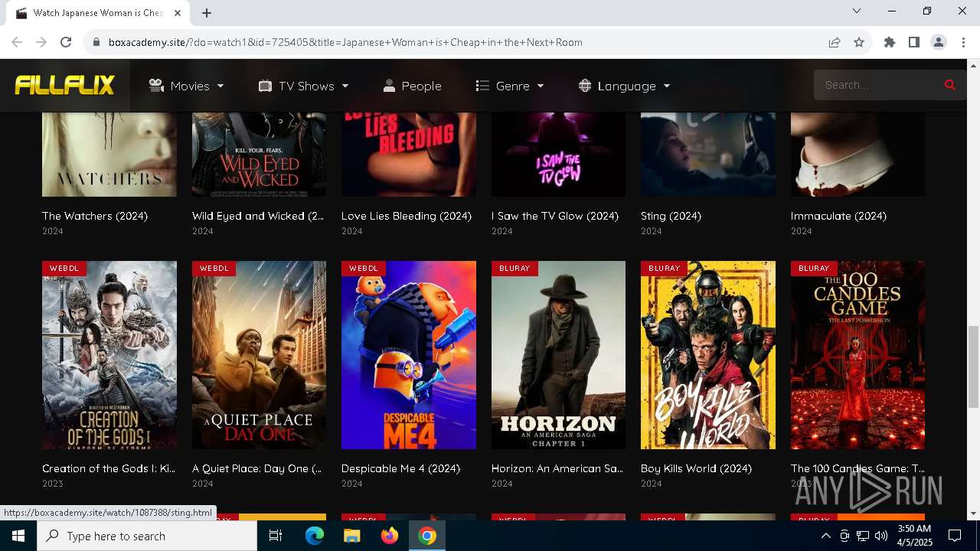
Task: Click I Saw the TV Glow poster
Action: pyautogui.click(x=558, y=155)
